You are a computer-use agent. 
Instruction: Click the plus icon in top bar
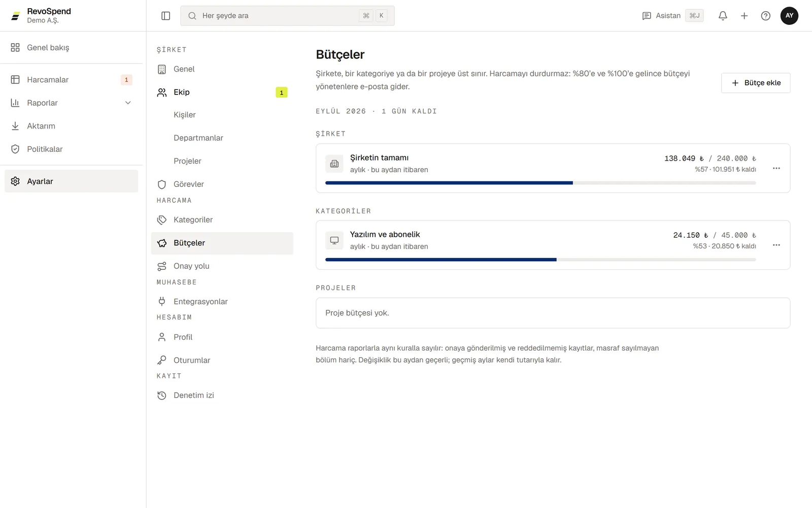(744, 16)
